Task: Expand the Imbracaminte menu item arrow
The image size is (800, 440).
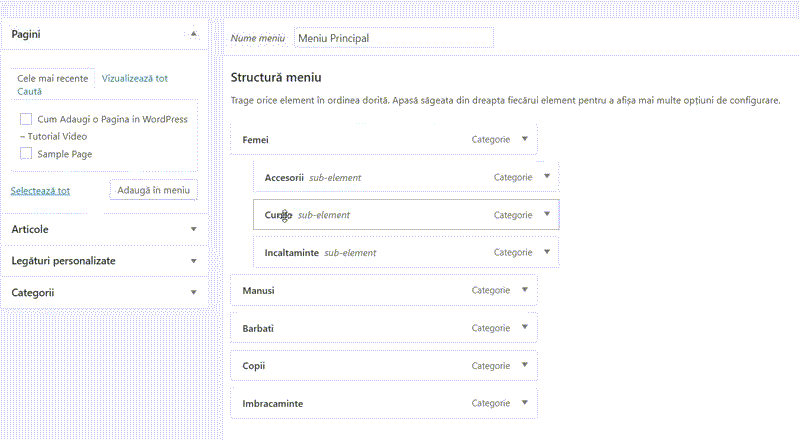Action: [524, 403]
